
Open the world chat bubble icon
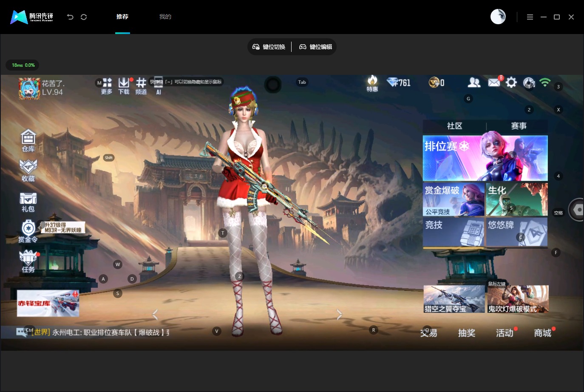coord(21,332)
